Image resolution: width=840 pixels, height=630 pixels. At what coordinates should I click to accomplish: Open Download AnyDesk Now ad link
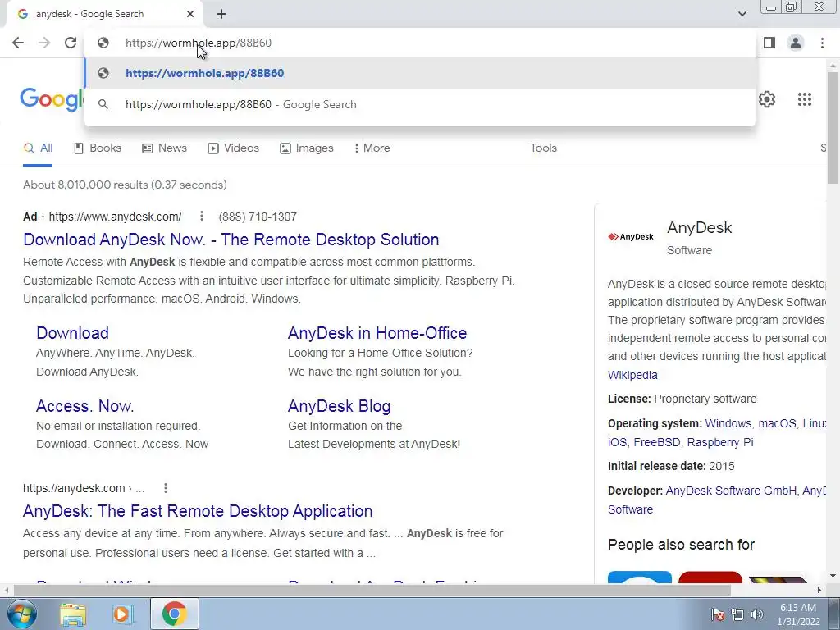pyautogui.click(x=231, y=240)
